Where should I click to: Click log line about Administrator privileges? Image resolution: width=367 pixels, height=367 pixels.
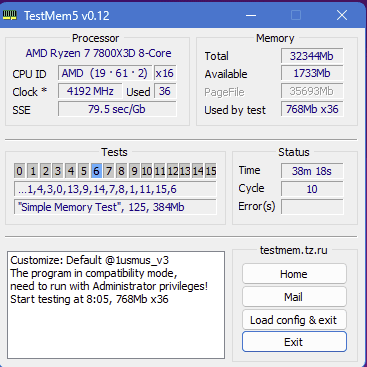click(x=109, y=286)
